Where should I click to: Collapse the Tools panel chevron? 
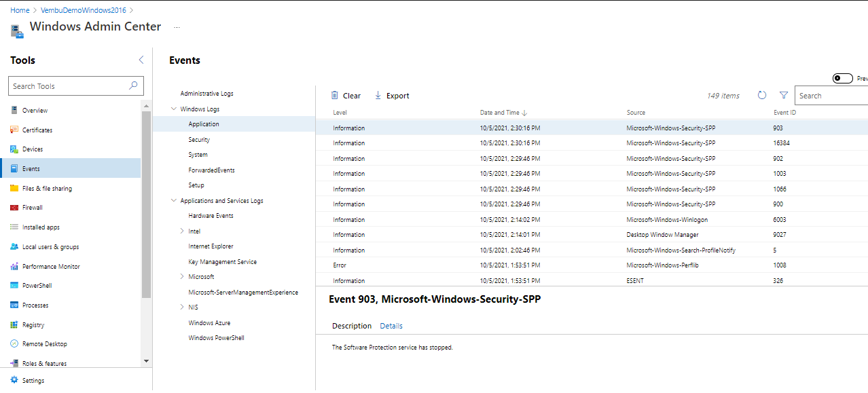coord(141,60)
